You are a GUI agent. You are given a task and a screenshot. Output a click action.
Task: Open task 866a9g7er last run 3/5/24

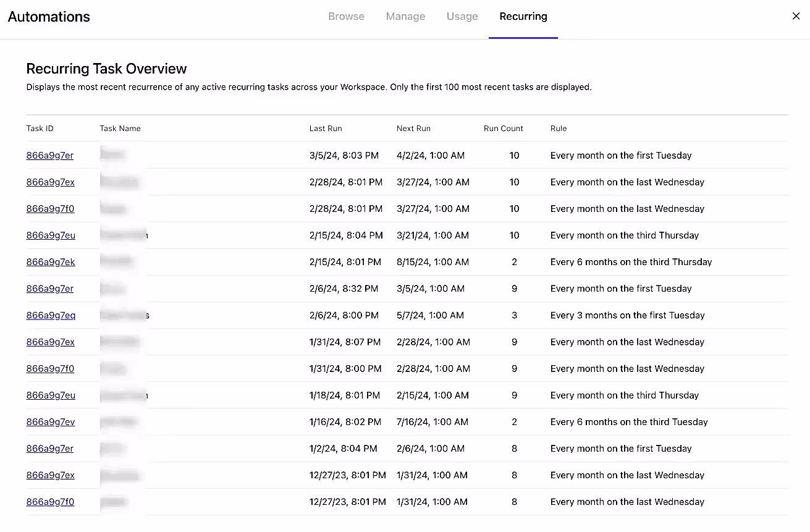[50, 156]
